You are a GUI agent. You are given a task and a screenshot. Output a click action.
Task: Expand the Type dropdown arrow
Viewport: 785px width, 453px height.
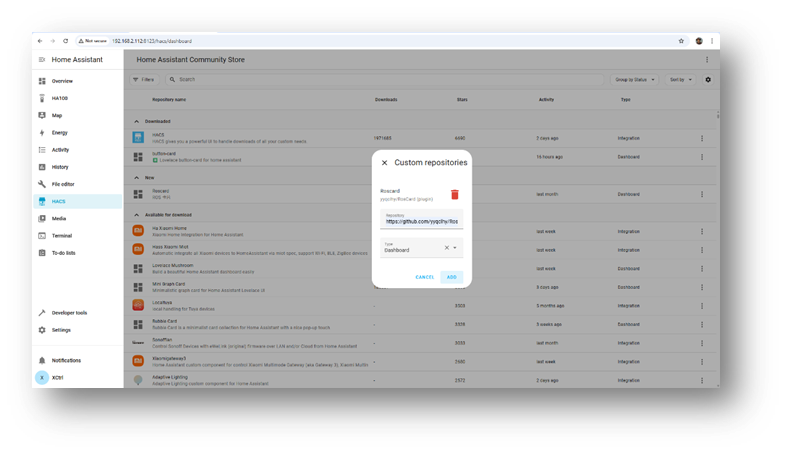point(455,248)
